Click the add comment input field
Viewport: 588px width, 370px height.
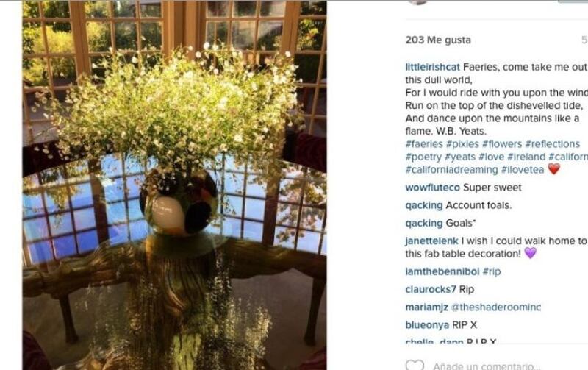(487, 366)
